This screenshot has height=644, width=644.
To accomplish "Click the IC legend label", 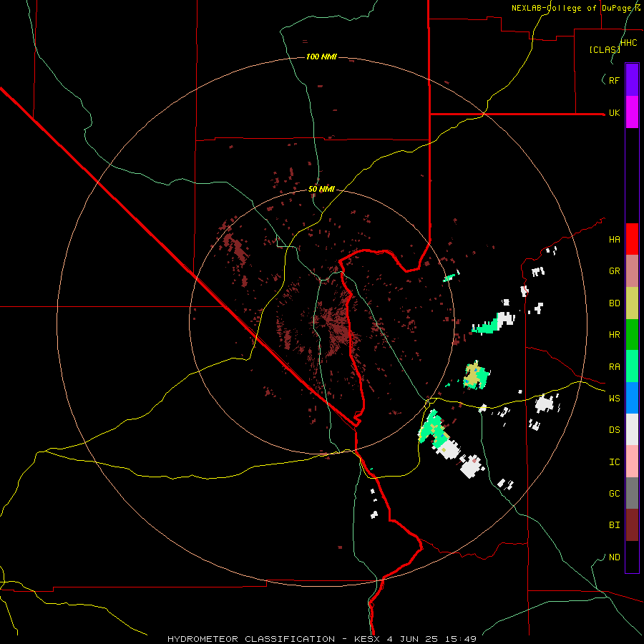I will click(x=614, y=462).
